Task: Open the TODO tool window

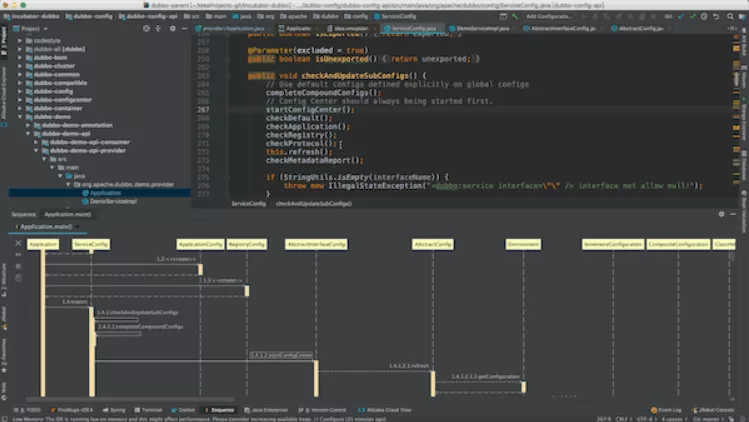Action: (x=28, y=410)
